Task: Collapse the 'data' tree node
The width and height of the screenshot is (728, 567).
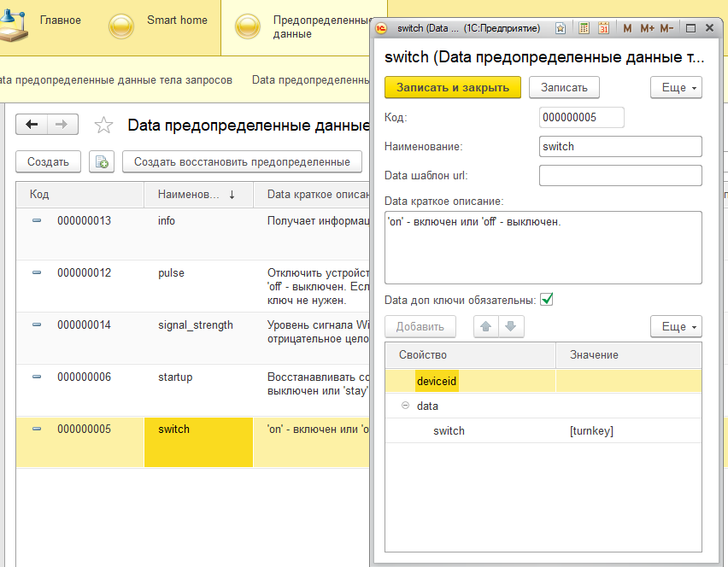Action: point(405,406)
